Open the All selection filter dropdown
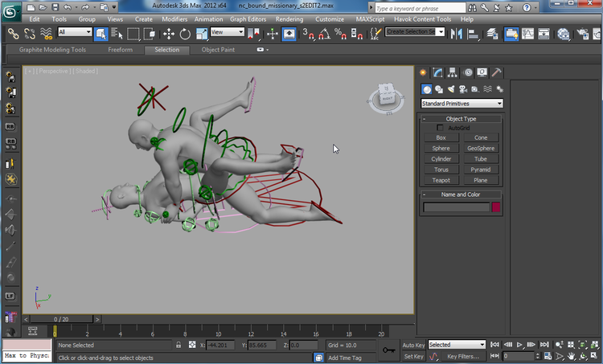The image size is (603, 364). [75, 32]
